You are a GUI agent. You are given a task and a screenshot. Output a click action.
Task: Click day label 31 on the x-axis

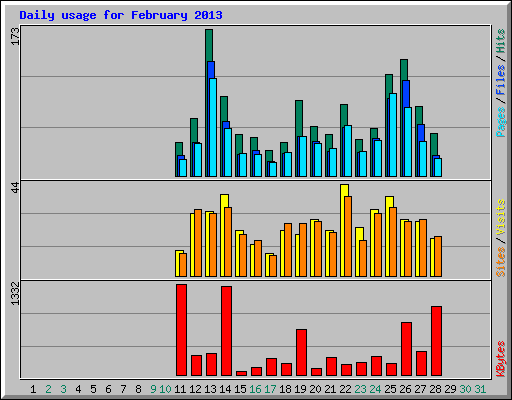(480, 389)
